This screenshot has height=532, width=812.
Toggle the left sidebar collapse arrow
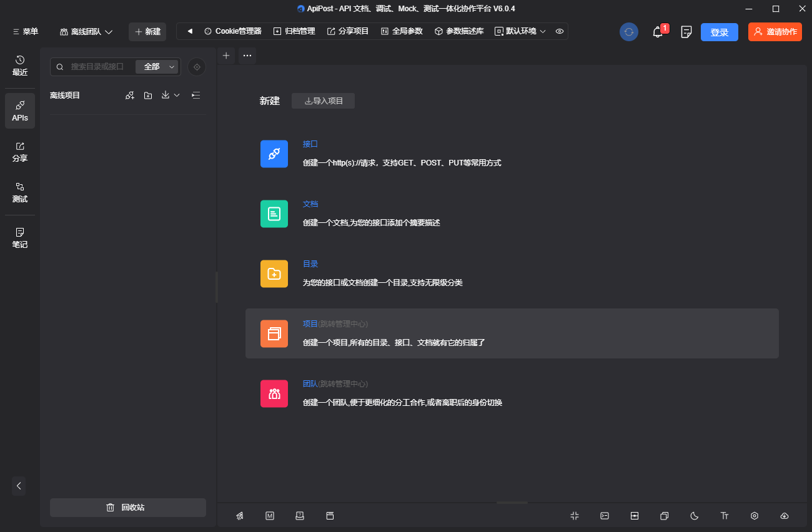[19, 486]
